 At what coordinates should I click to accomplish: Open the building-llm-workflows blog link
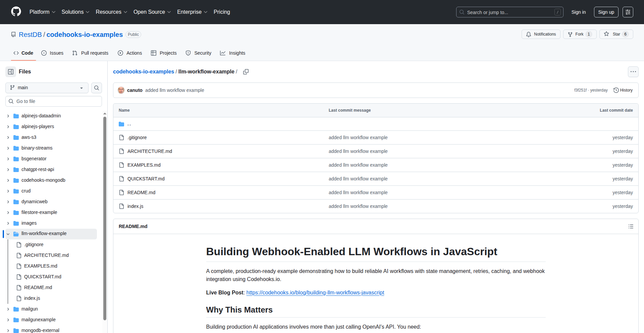coord(315,292)
